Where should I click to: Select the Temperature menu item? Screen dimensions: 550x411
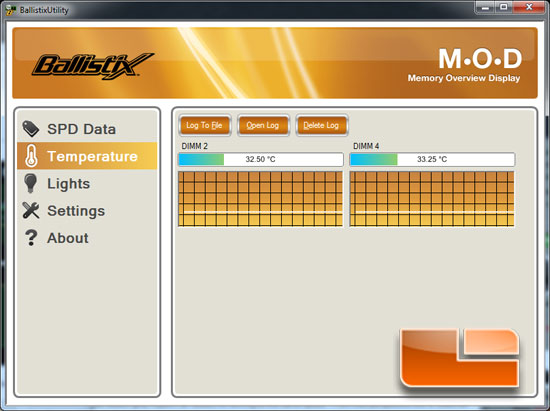pyautogui.click(x=87, y=156)
